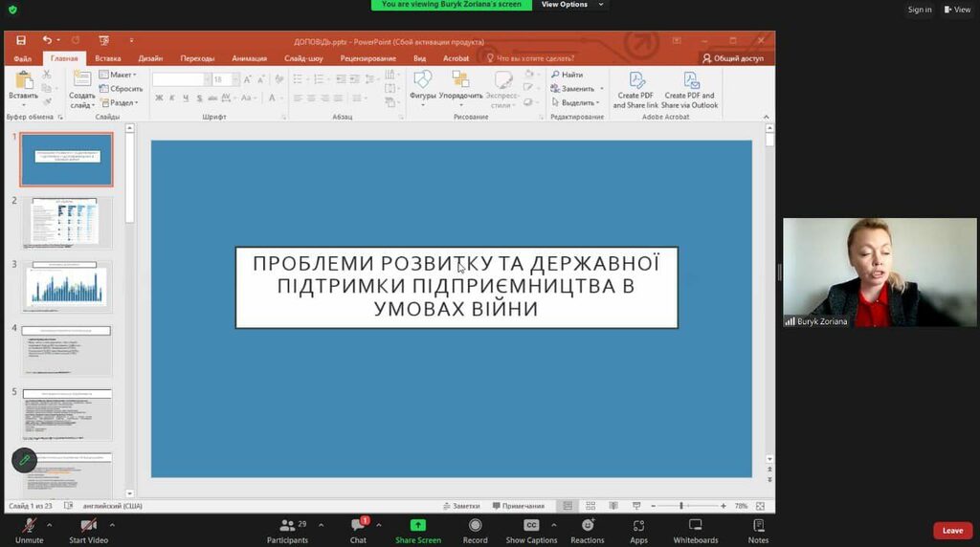
Task: Click the Create PDF and Share link icon
Action: (x=635, y=81)
